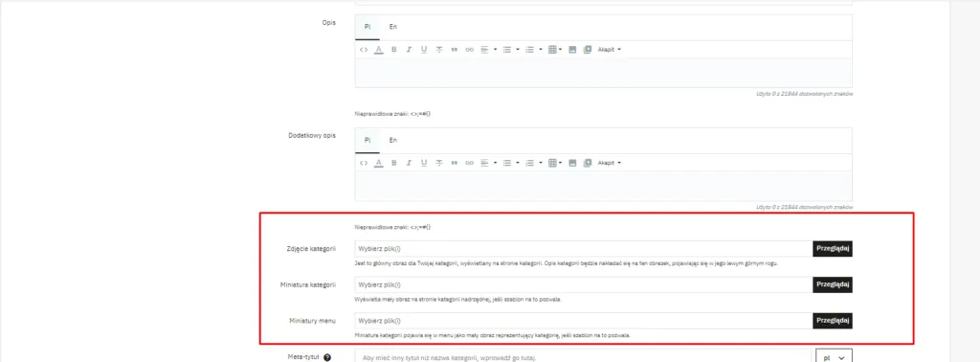
Task: Open alignment dropdown in Dodatkowy opis editor
Action: [488, 163]
